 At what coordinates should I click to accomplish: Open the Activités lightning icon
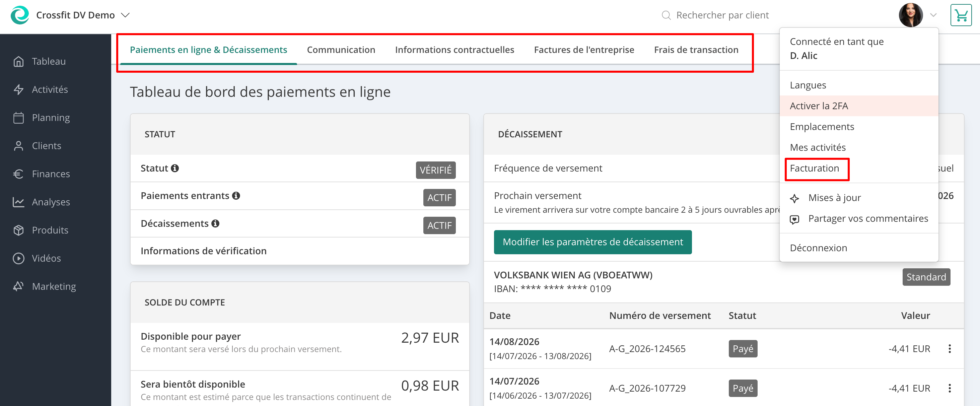point(18,89)
